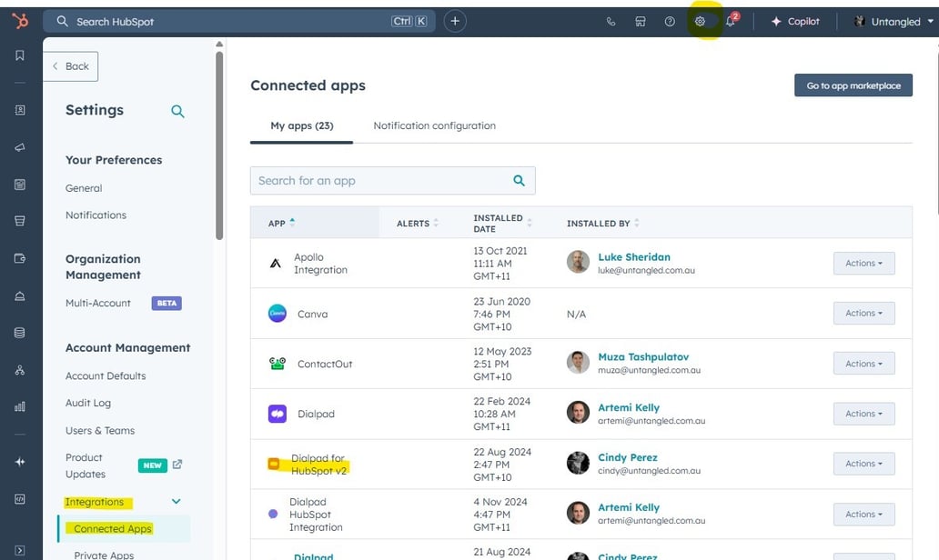
Task: Open Cindy Perez link in Dialpad for HubSpot v2 row
Action: [x=628, y=457]
